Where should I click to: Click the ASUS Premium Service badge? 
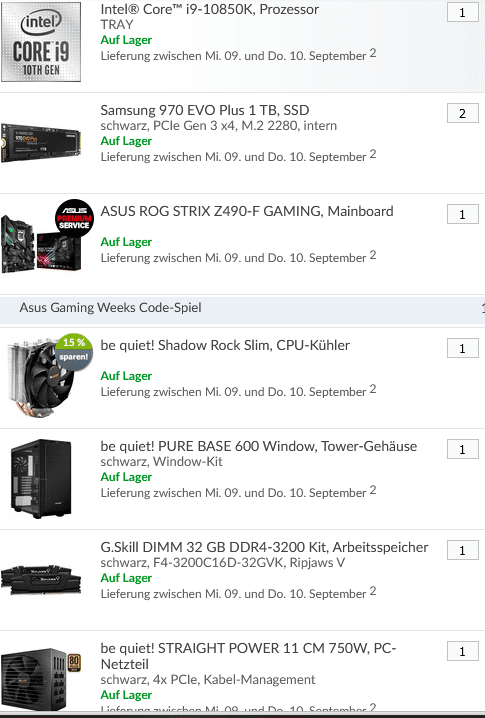74,219
